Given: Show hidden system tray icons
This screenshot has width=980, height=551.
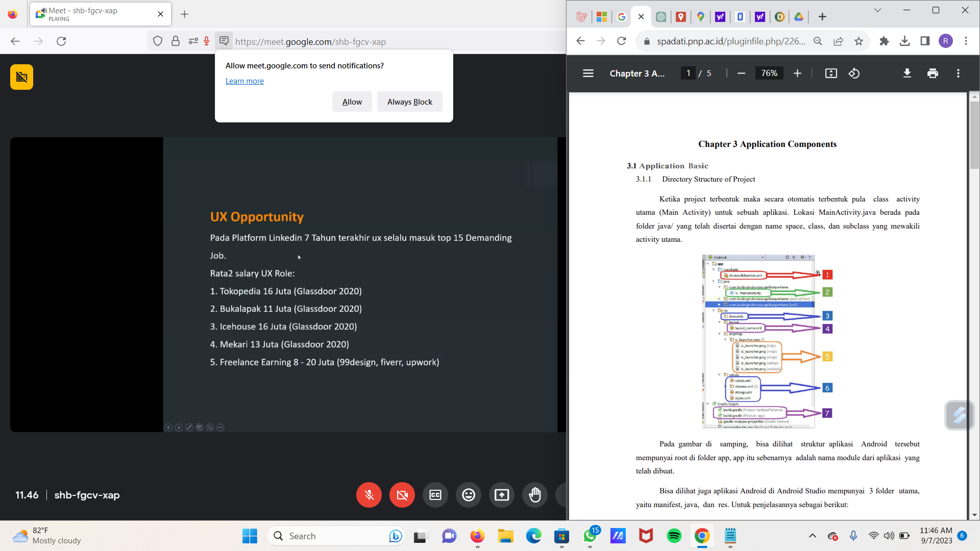Looking at the screenshot, I should (x=812, y=536).
